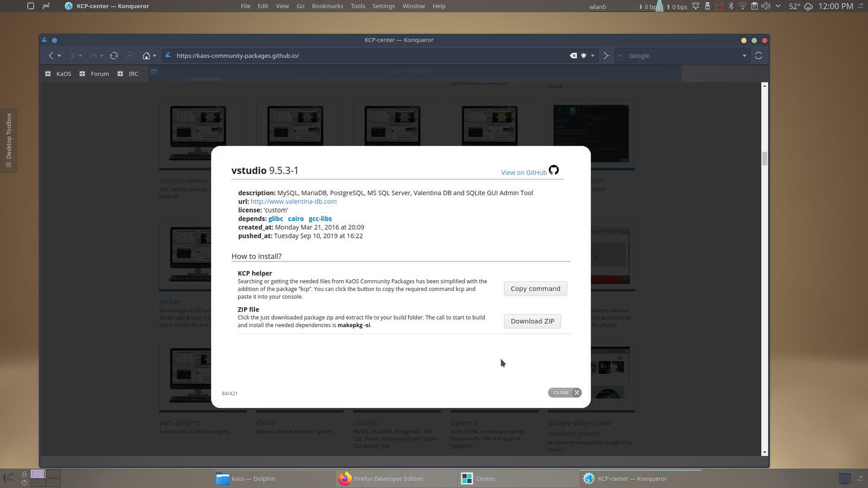This screenshot has height=488, width=868.
Task: Open the Help menu
Action: tap(439, 6)
